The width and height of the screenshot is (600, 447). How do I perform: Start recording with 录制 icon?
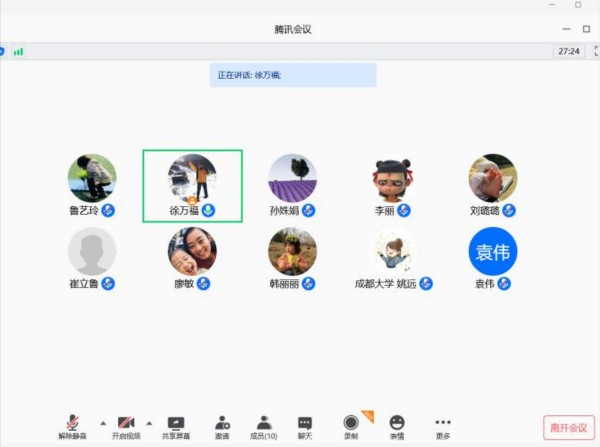pyautogui.click(x=351, y=423)
